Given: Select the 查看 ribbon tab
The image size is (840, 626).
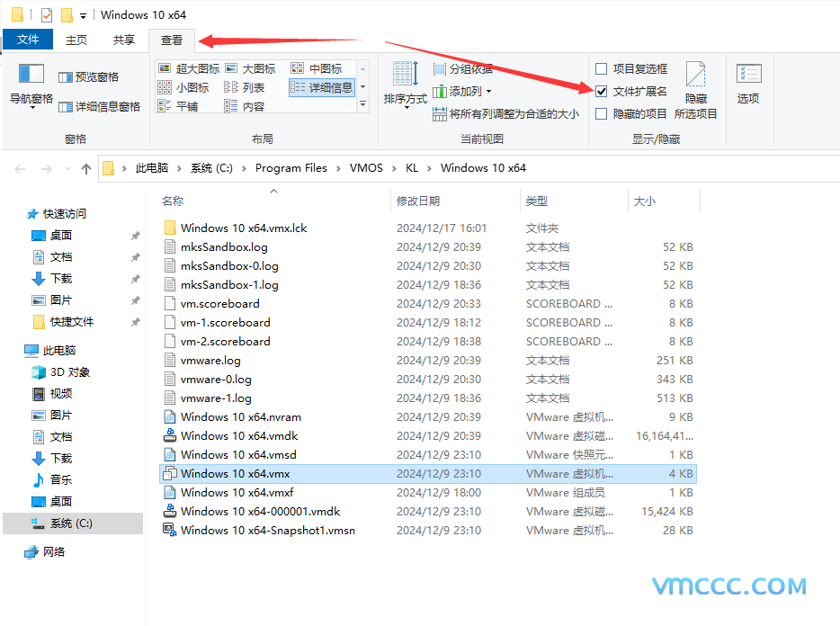Looking at the screenshot, I should point(172,40).
